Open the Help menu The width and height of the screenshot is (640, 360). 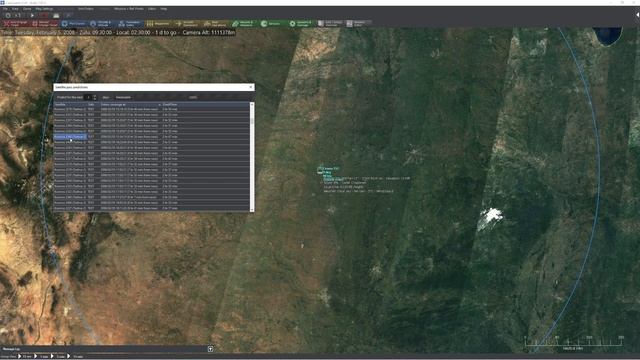coord(164,9)
